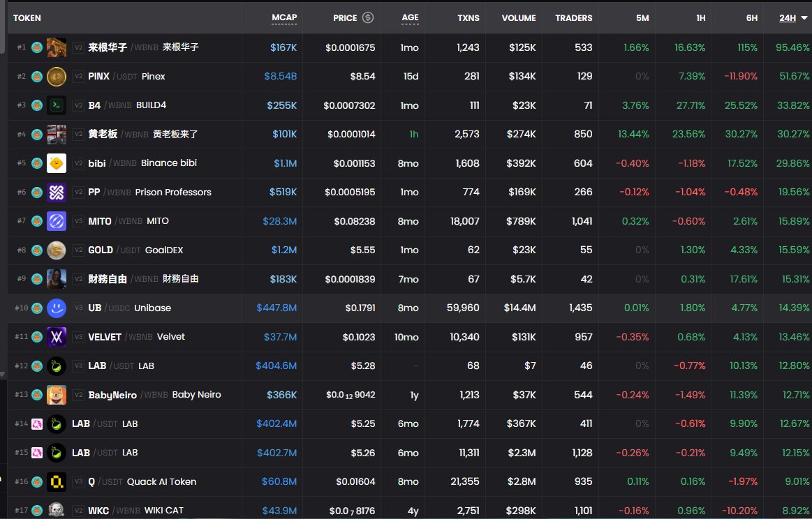
Task: Open the MITO purple logo
Action: coord(57,221)
